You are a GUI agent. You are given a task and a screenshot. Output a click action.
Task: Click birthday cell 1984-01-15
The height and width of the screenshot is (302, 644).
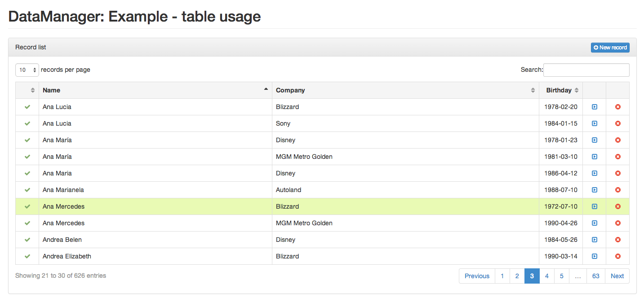[x=561, y=123]
